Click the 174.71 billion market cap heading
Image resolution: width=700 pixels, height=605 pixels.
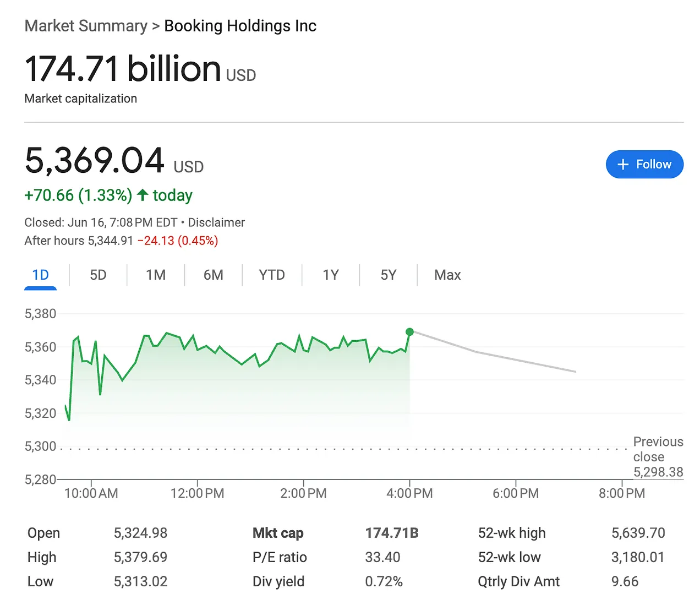123,69
